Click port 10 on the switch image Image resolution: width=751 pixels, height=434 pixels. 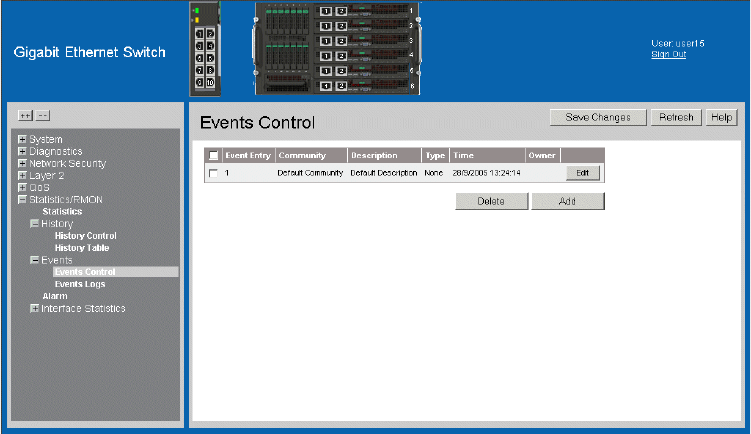point(210,82)
